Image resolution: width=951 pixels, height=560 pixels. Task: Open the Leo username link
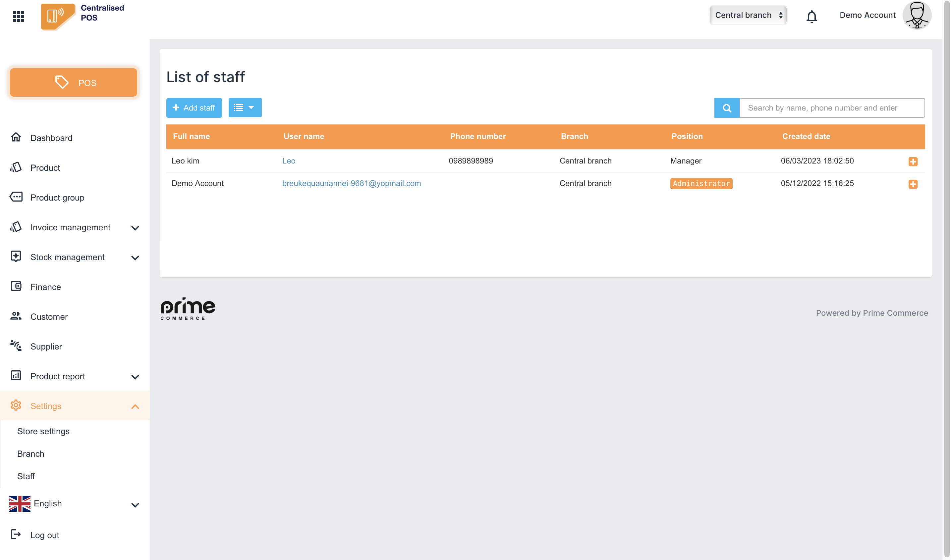pyautogui.click(x=289, y=161)
